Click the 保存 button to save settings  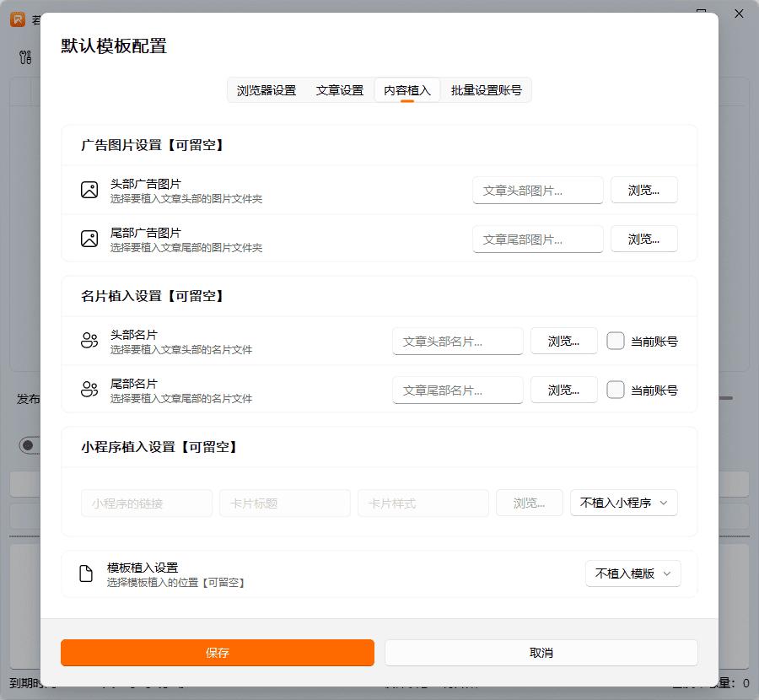point(217,652)
